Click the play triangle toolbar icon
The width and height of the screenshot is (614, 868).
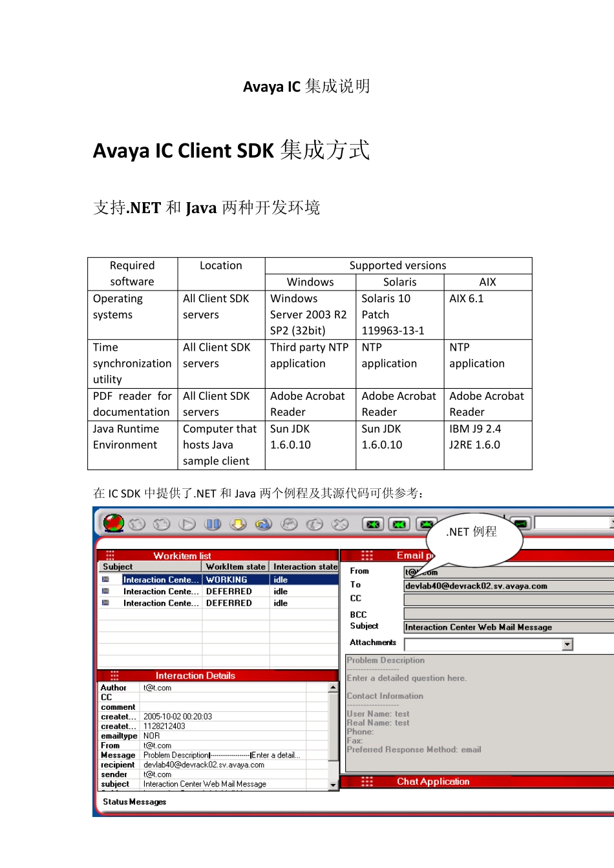pos(187,524)
